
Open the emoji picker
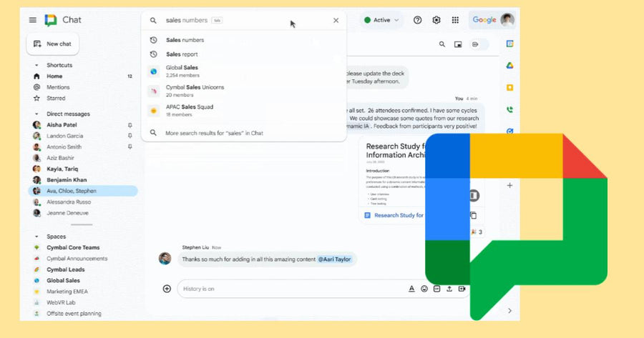pos(424,289)
